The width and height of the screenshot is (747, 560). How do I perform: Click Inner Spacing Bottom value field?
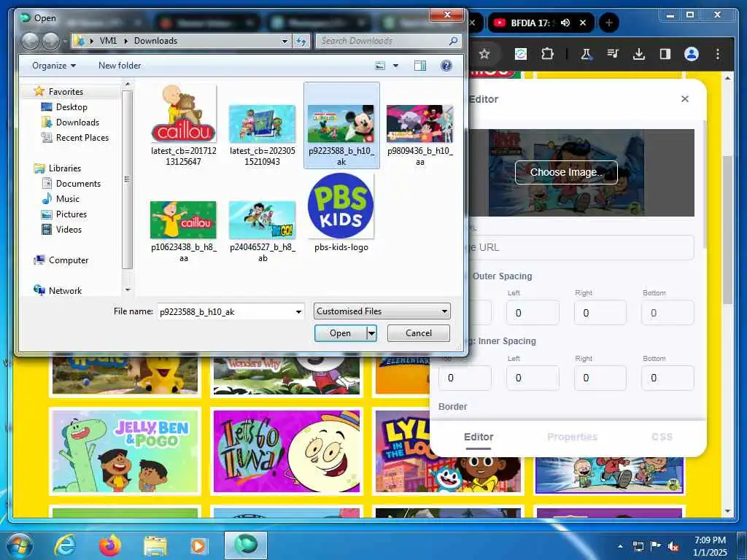[667, 378]
